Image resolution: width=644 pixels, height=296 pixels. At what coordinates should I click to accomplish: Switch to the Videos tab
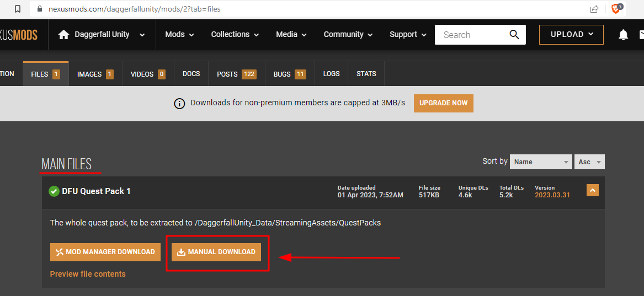[148, 74]
